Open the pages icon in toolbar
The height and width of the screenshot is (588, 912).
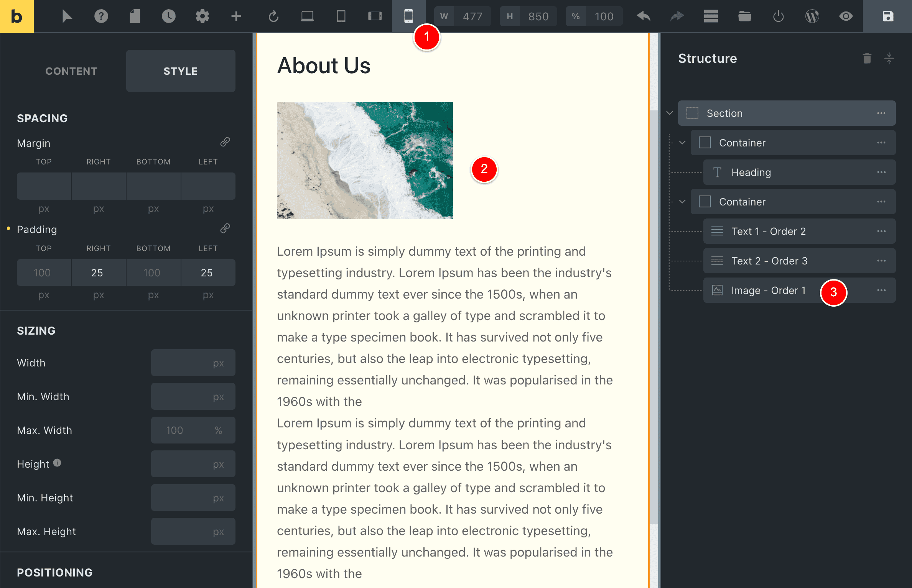point(135,16)
